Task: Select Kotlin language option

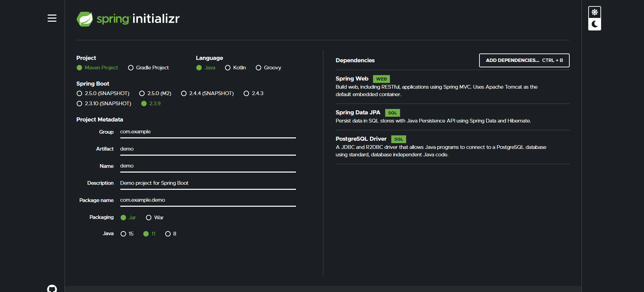Action: [x=236, y=68]
